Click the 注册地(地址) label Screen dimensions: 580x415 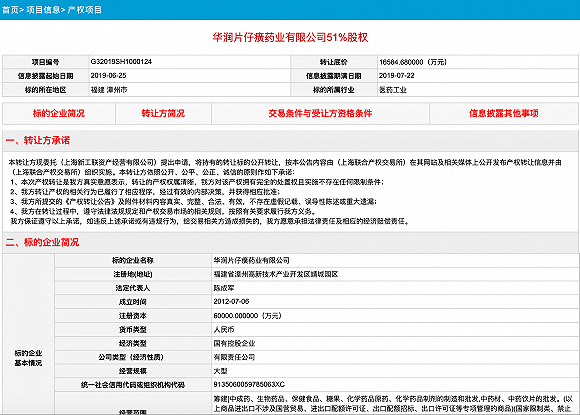tap(133, 274)
